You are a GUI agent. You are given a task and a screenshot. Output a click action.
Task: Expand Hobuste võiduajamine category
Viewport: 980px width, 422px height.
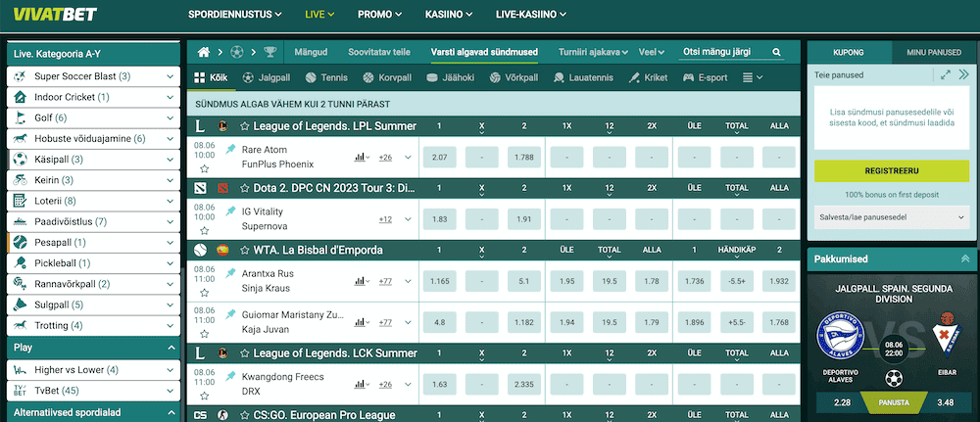pyautogui.click(x=171, y=139)
